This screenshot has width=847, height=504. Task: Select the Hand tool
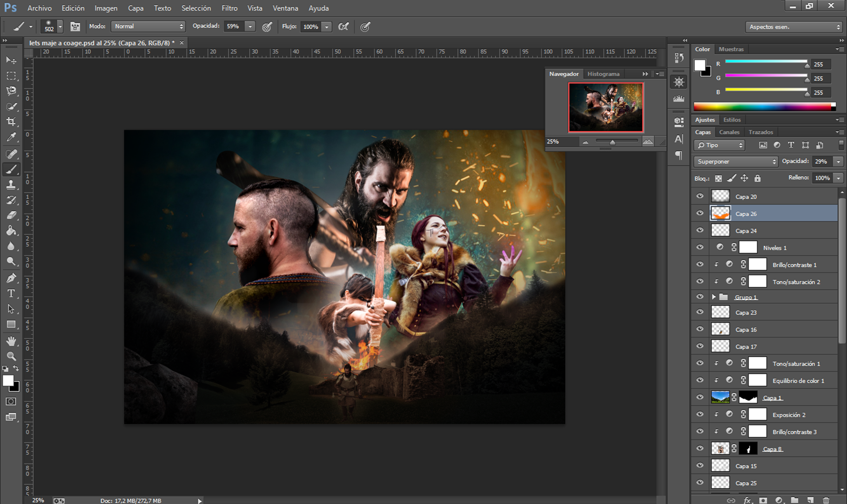point(11,341)
